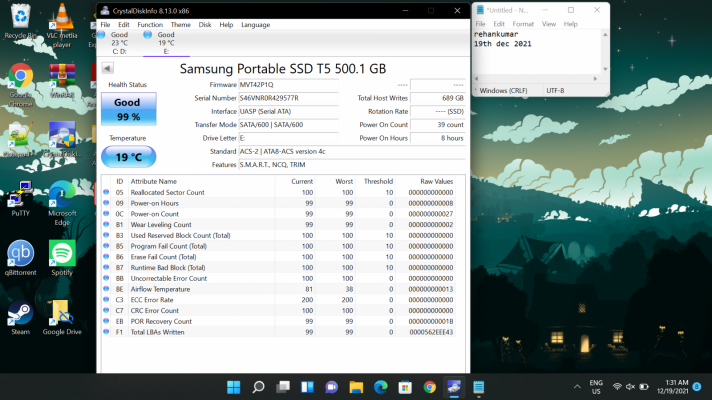Open the Recycle Bin desktop icon
The height and width of the screenshot is (400, 712).
(x=20, y=22)
